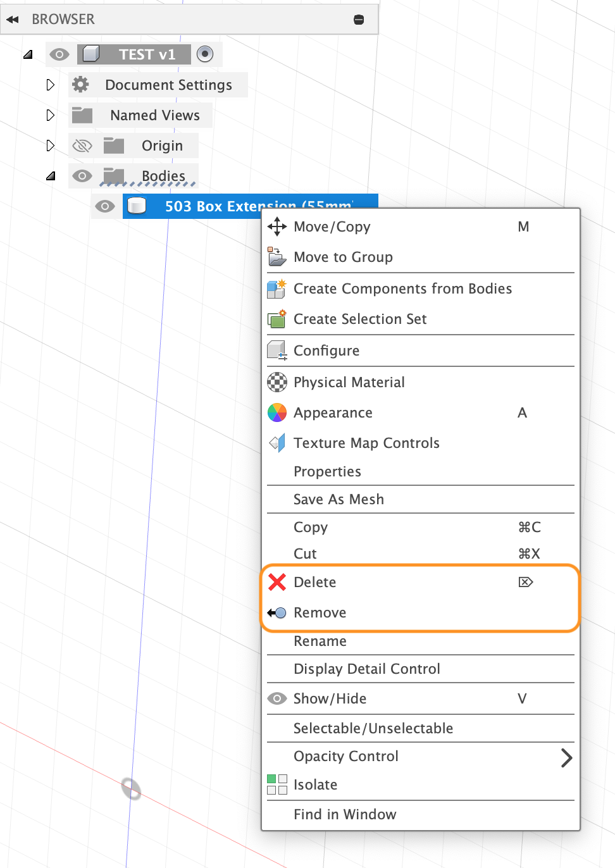Open Properties from context menu

(421, 471)
